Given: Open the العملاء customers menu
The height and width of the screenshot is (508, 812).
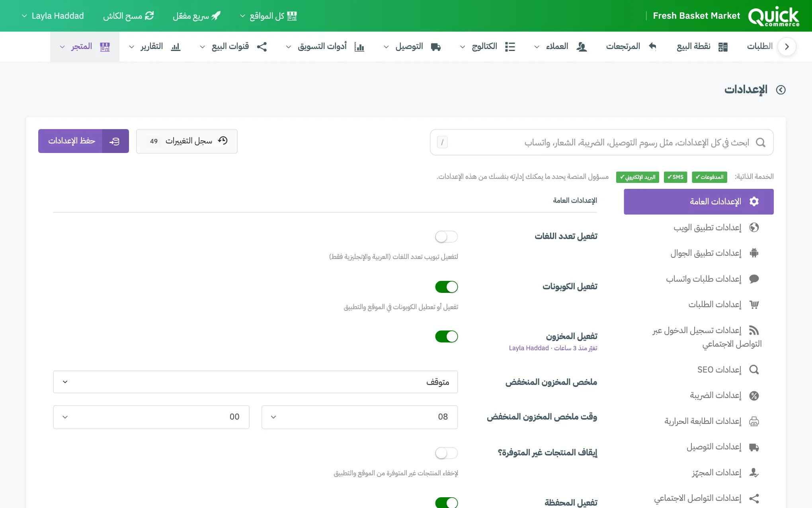Looking at the screenshot, I should 560,47.
